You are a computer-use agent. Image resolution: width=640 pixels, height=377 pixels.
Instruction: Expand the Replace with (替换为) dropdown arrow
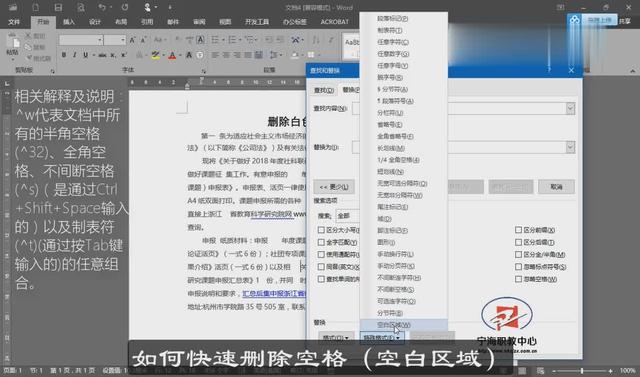click(x=570, y=147)
